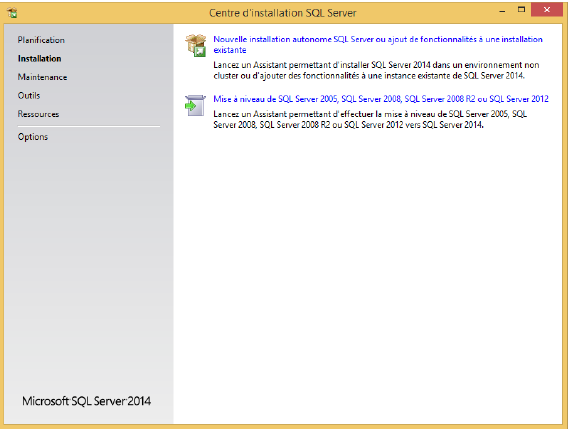The width and height of the screenshot is (571, 429).
Task: Maximize the Centre d'installation window
Action: point(521,10)
